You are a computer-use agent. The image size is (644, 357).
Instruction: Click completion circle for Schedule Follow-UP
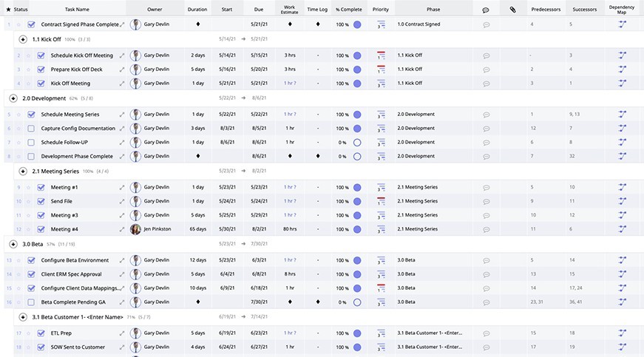click(x=357, y=143)
